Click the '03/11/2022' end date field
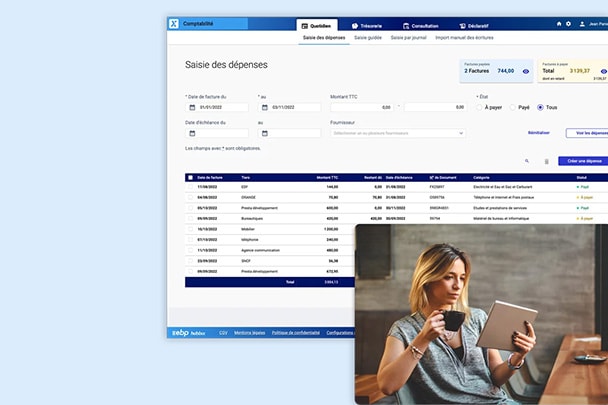Screen dimensions: 608x405 [x=289, y=107]
